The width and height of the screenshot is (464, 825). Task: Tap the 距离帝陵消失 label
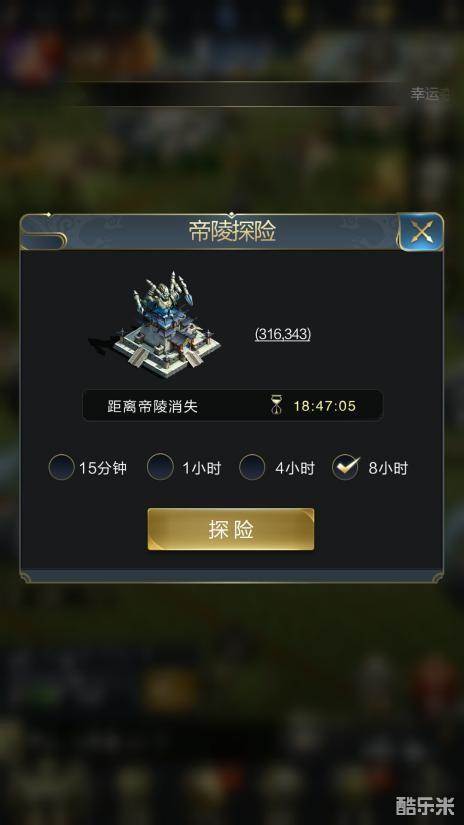point(152,406)
